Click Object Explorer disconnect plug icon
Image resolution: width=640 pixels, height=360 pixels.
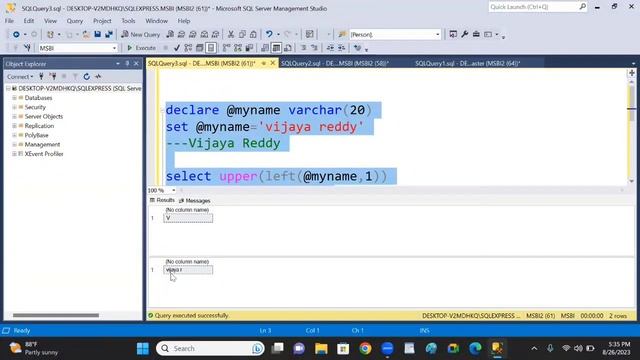[x=53, y=77]
